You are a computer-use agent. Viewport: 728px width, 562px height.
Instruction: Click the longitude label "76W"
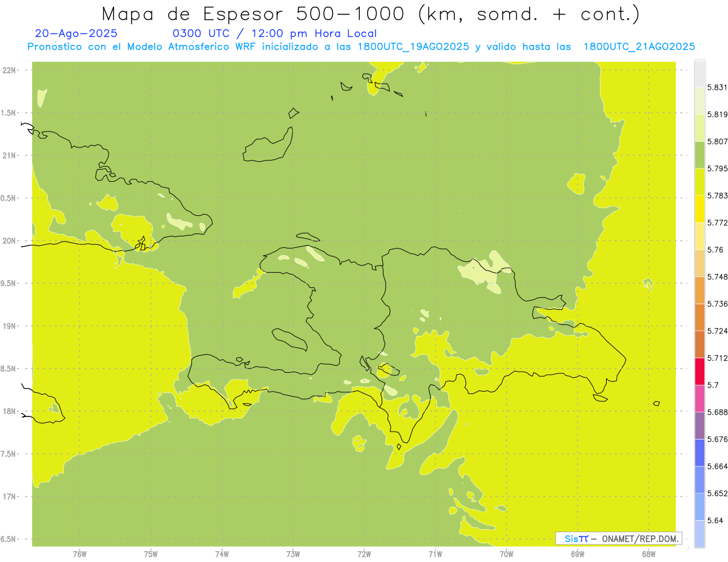(x=79, y=554)
